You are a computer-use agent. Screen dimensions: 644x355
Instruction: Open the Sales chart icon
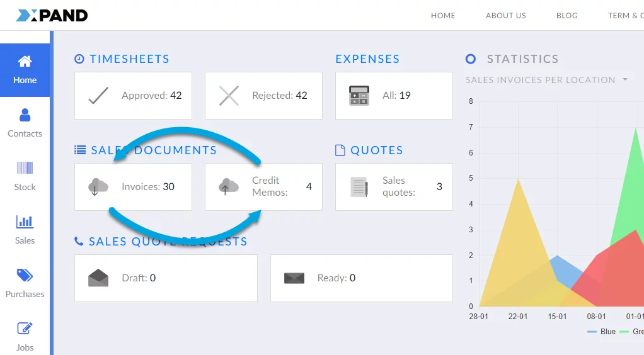point(25,222)
